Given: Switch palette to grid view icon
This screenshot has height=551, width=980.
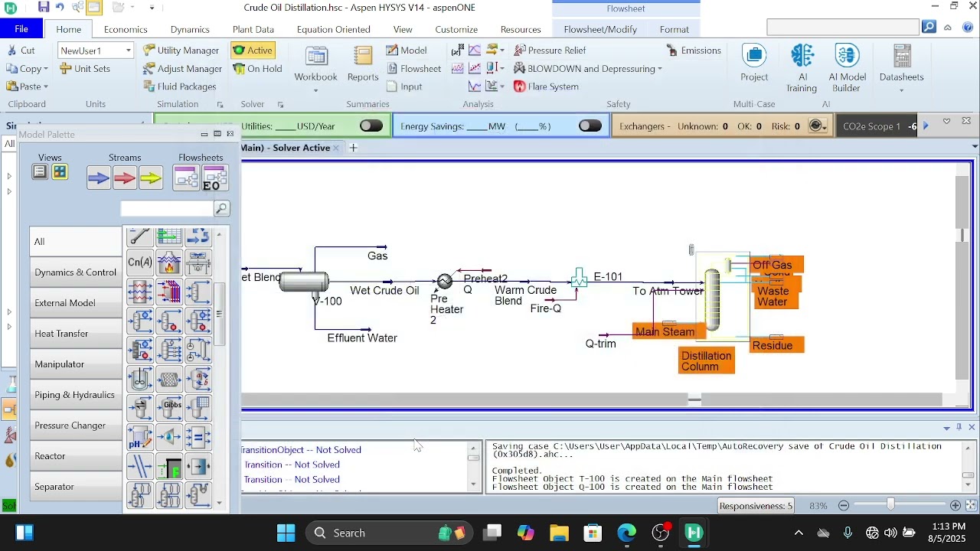Looking at the screenshot, I should (60, 172).
